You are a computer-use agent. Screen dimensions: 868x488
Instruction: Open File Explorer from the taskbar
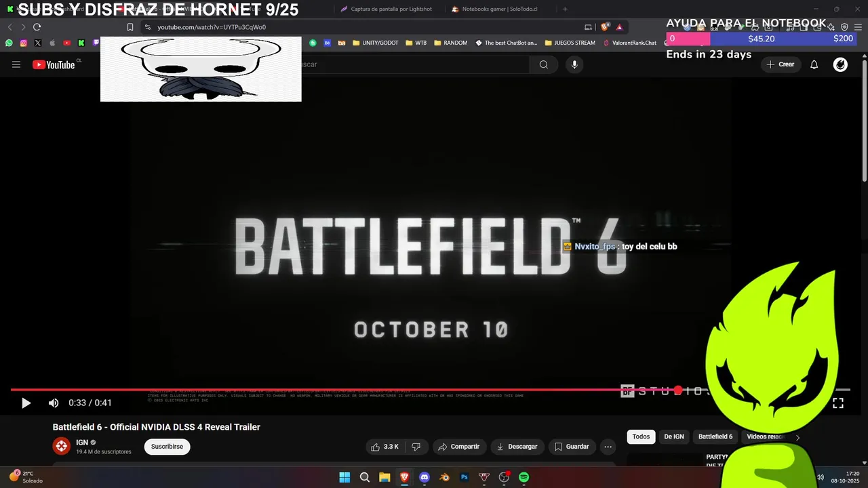(384, 477)
